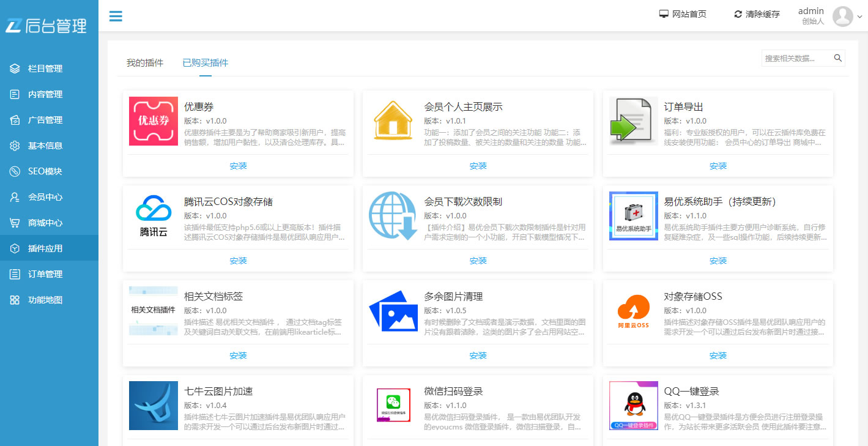The image size is (868, 446).
Task: Click the monitor icon beside 网站首页
Action: pos(664,14)
